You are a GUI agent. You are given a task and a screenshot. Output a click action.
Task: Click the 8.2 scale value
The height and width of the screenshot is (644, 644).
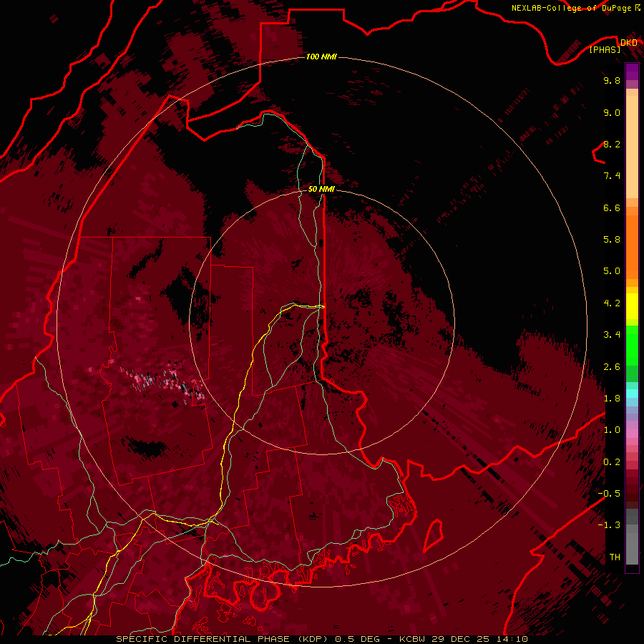[612, 144]
